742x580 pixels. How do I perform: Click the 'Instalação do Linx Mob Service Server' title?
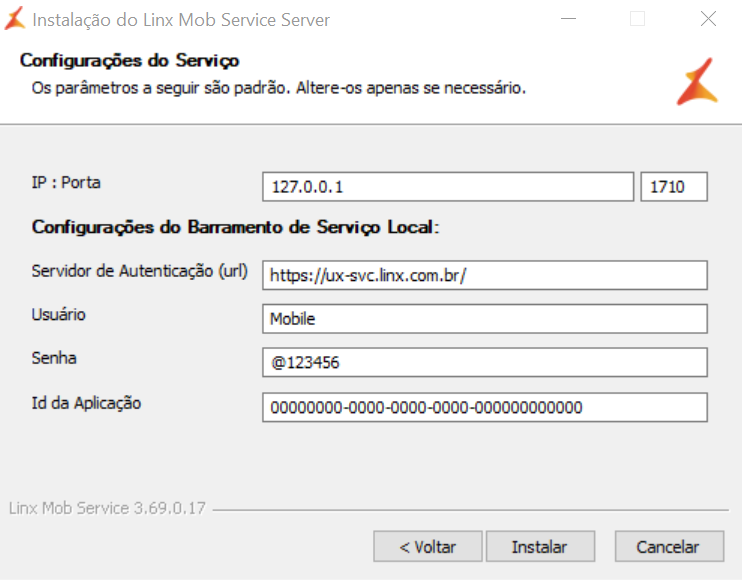pyautogui.click(x=181, y=20)
